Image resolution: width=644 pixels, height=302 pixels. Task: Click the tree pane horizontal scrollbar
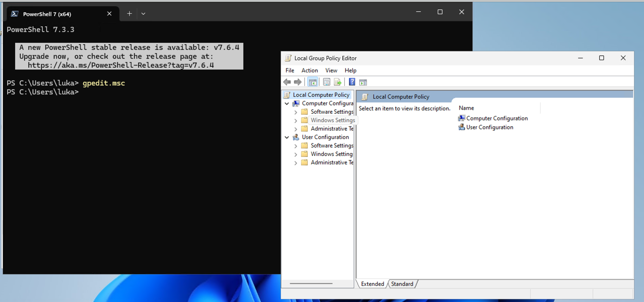pos(311,283)
